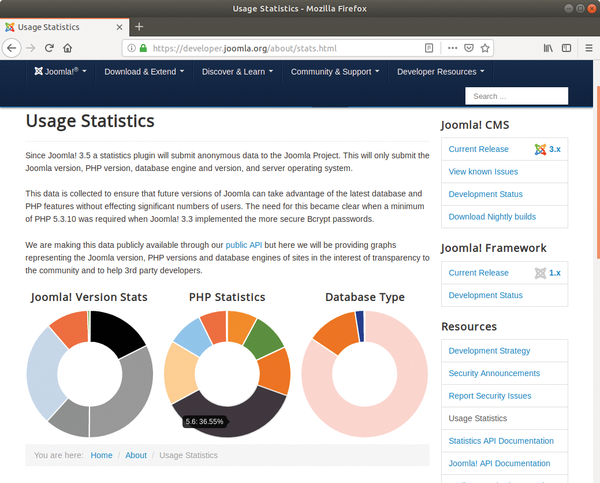This screenshot has width=600, height=483.
Task: Click navy blue sliver in Database Type chart
Action: 360,326
